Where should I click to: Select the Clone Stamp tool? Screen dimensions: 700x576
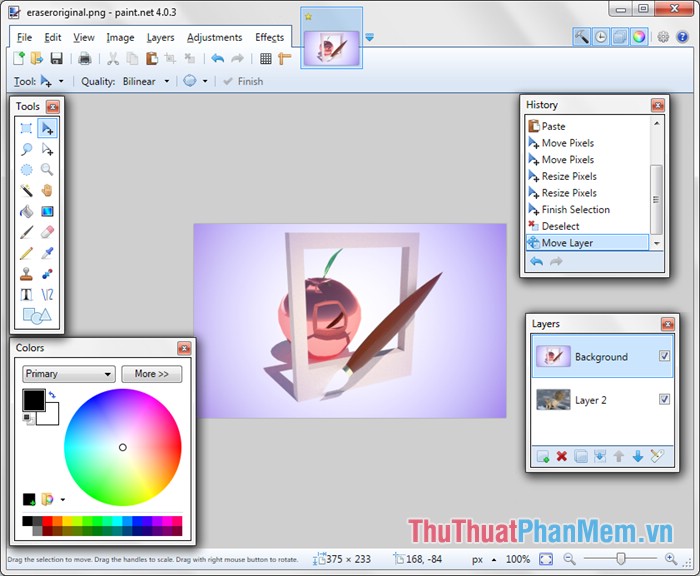[x=26, y=274]
